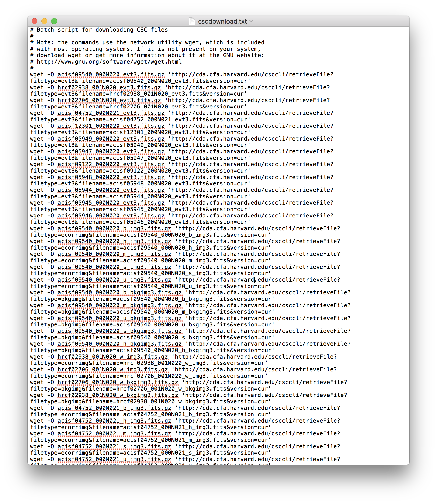The height and width of the screenshot is (504, 437).
Task: Click the misspelled word acisf09540_000N020_evt3.fits.gz on the first wget line
Action: point(111,74)
